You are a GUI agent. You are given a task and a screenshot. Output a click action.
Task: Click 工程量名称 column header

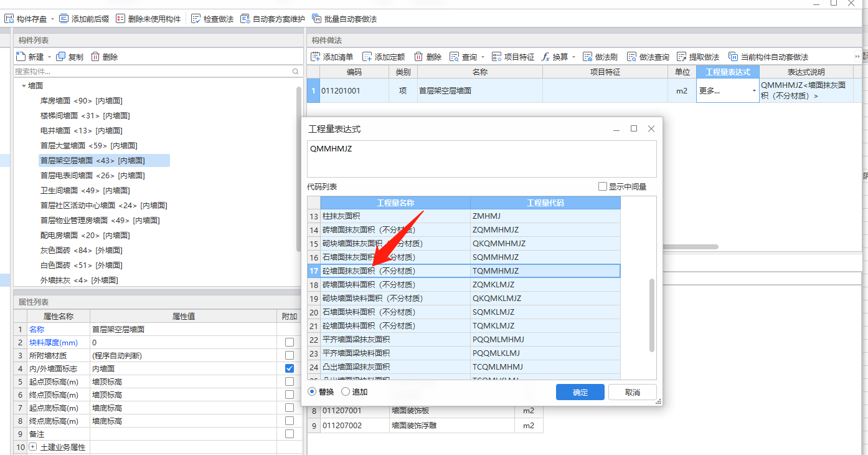click(395, 203)
